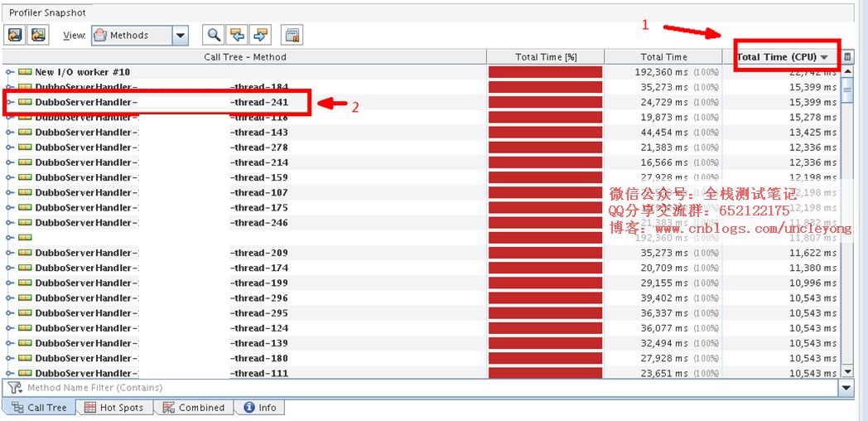This screenshot has height=421, width=868.
Task: Click the table scrollbar down arrow
Action: 847,372
